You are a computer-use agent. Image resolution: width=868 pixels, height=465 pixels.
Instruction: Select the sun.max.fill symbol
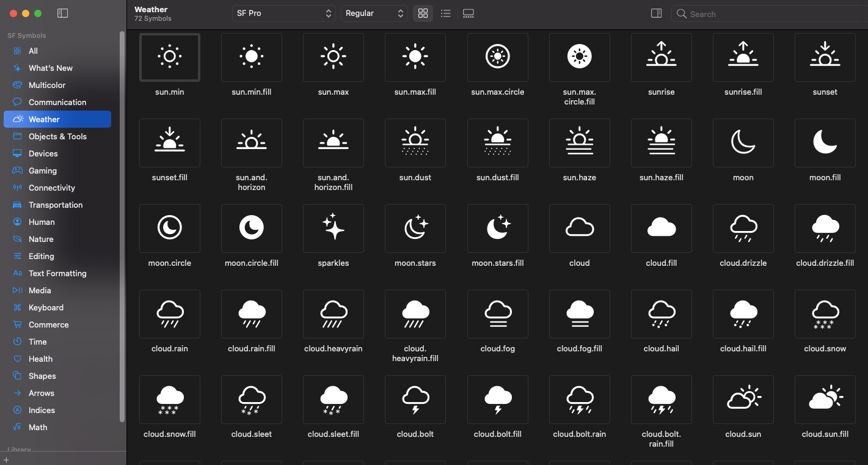click(x=415, y=57)
